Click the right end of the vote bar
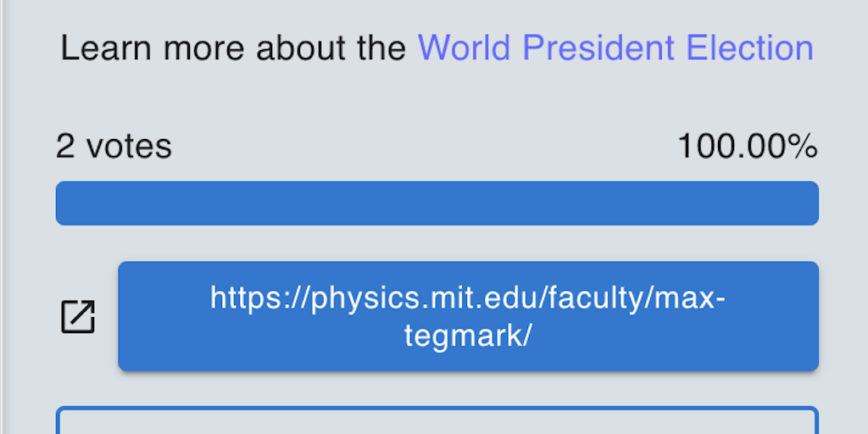The image size is (868, 434). (x=807, y=203)
